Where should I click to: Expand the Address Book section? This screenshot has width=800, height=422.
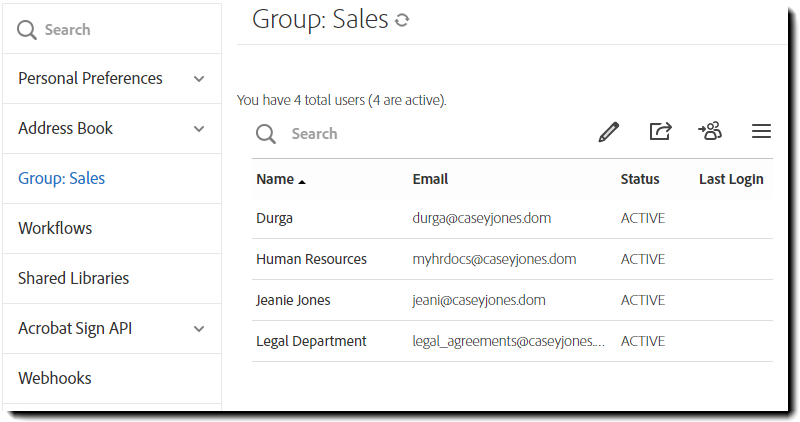pos(199,129)
